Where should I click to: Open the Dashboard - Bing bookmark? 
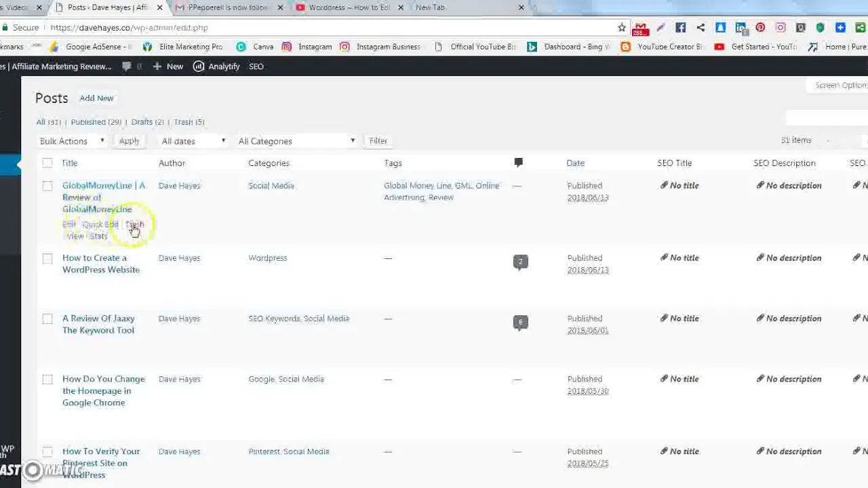(570, 47)
